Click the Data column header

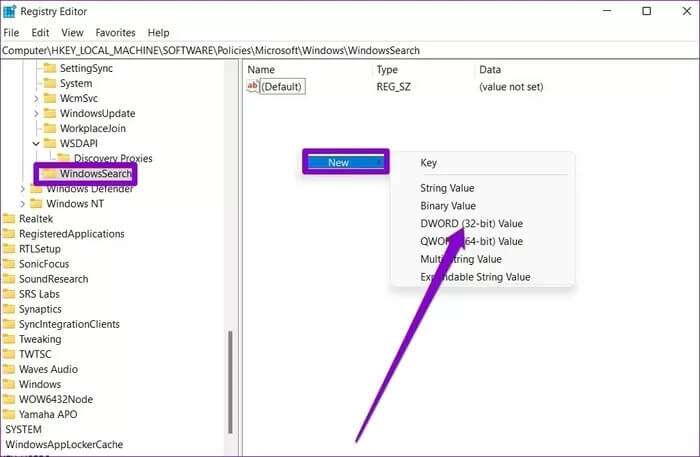[490, 70]
